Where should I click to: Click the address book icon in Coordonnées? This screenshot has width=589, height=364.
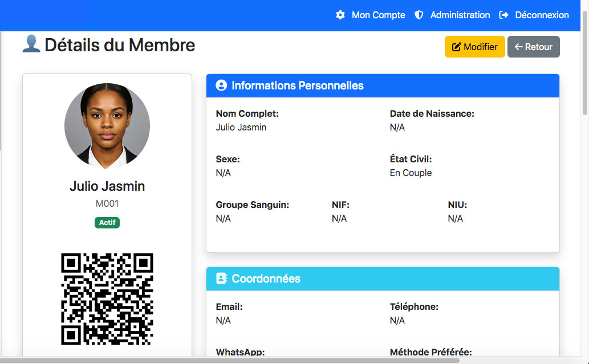tap(221, 279)
